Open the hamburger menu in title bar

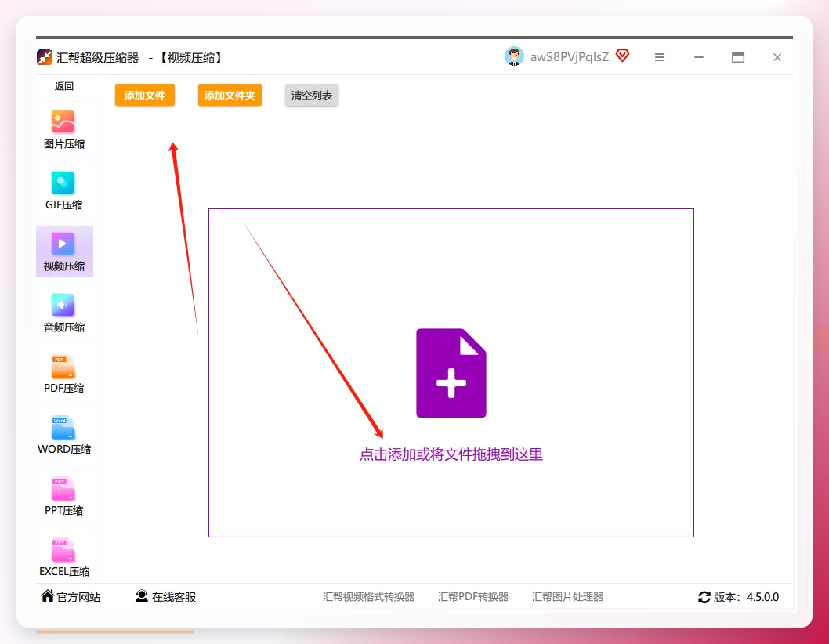(x=659, y=57)
